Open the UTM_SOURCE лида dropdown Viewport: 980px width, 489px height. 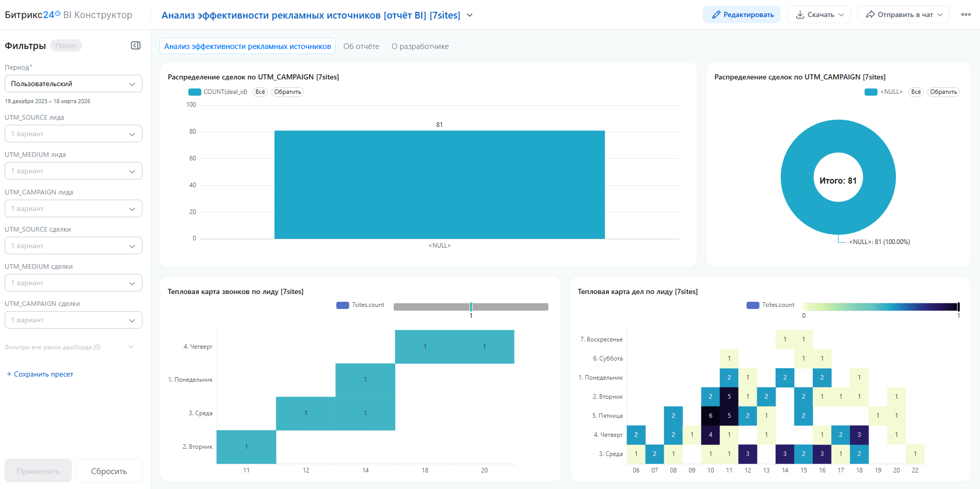(x=73, y=134)
